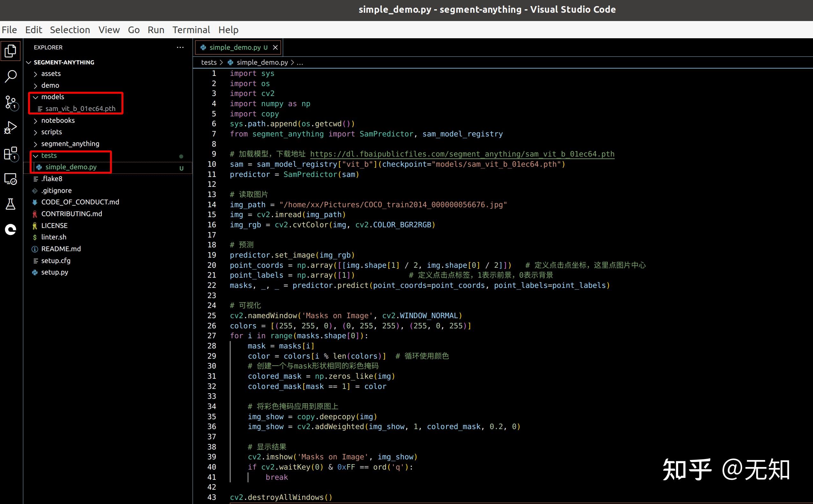
Task: Follow the sam_vit_b_01ec64.pth download URL
Action: click(462, 154)
